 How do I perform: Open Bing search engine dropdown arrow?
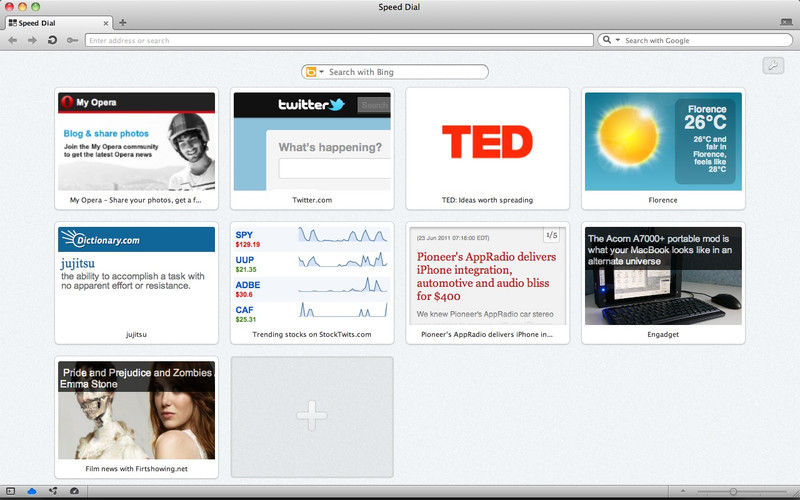[x=321, y=72]
